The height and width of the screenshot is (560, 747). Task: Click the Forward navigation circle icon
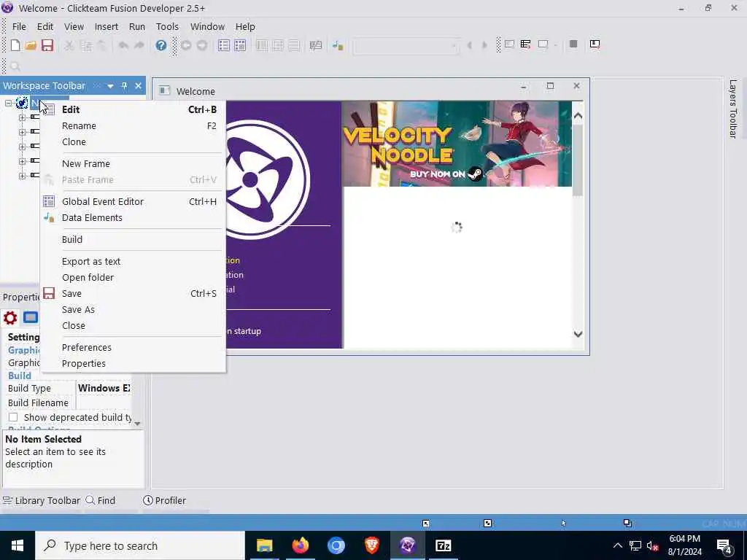202,45
